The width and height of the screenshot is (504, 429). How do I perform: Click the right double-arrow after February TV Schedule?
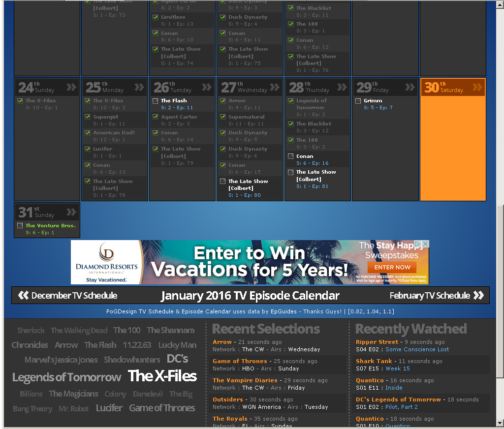pyautogui.click(x=478, y=295)
